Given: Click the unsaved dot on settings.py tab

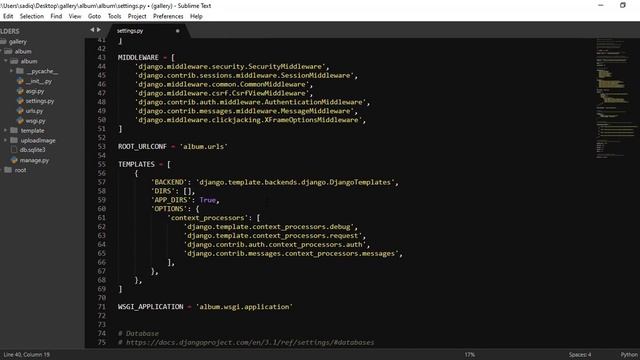Looking at the screenshot, I should point(178,31).
